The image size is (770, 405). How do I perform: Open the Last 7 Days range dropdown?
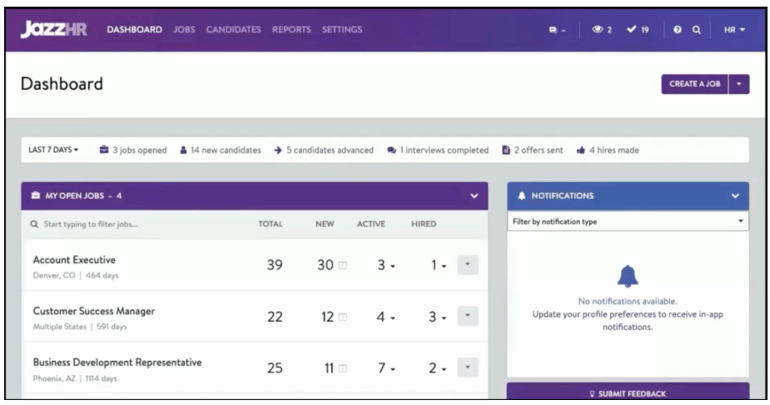coord(53,150)
